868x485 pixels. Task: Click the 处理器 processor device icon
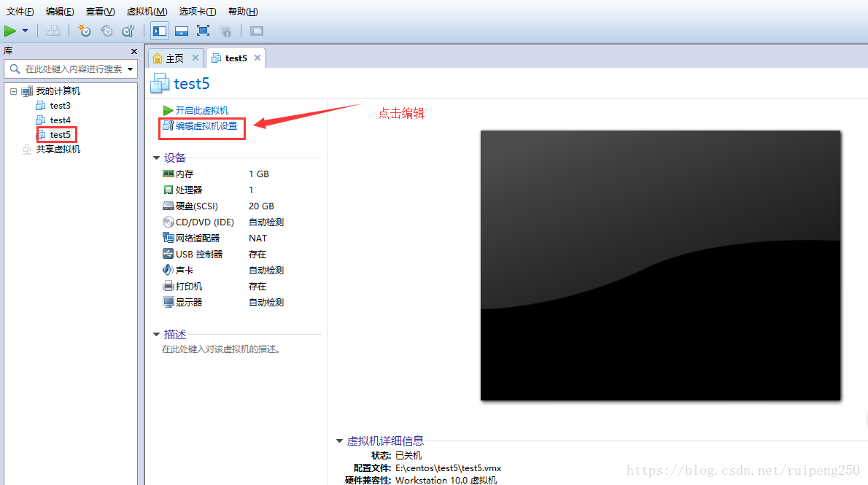168,190
